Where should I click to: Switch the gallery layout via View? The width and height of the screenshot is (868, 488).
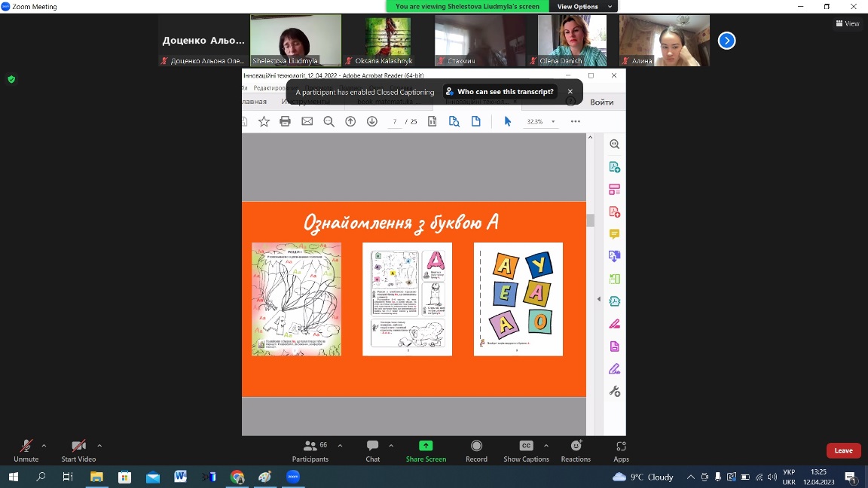click(x=848, y=23)
